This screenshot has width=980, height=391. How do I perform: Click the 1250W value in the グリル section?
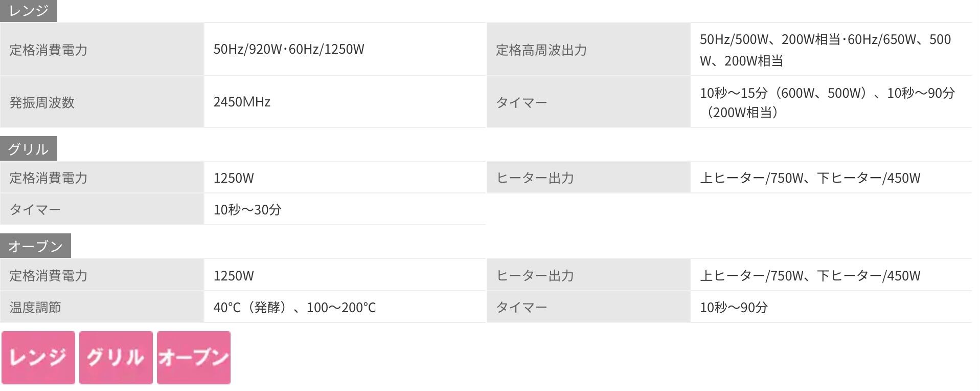point(234,178)
